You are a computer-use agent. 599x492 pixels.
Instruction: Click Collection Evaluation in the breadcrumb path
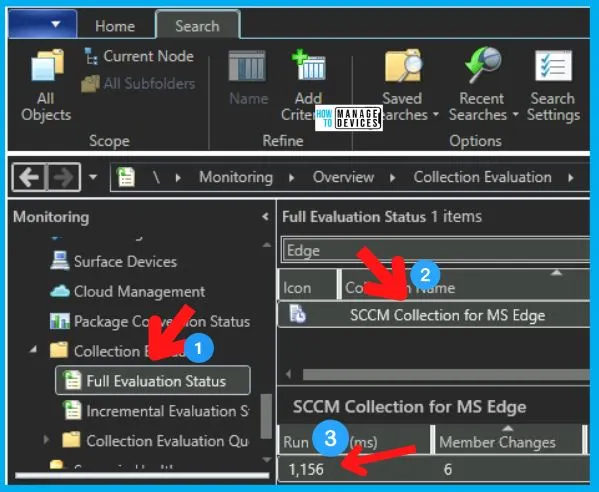482,177
